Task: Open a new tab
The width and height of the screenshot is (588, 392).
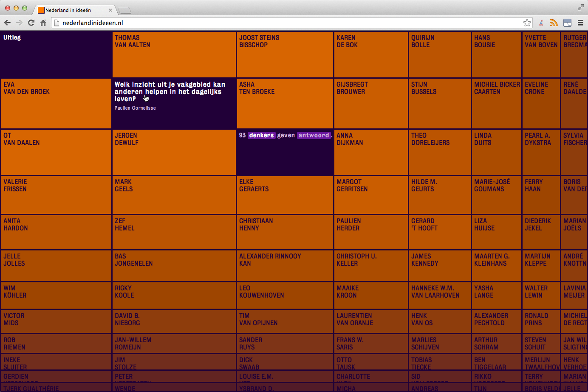Action: coord(124,10)
